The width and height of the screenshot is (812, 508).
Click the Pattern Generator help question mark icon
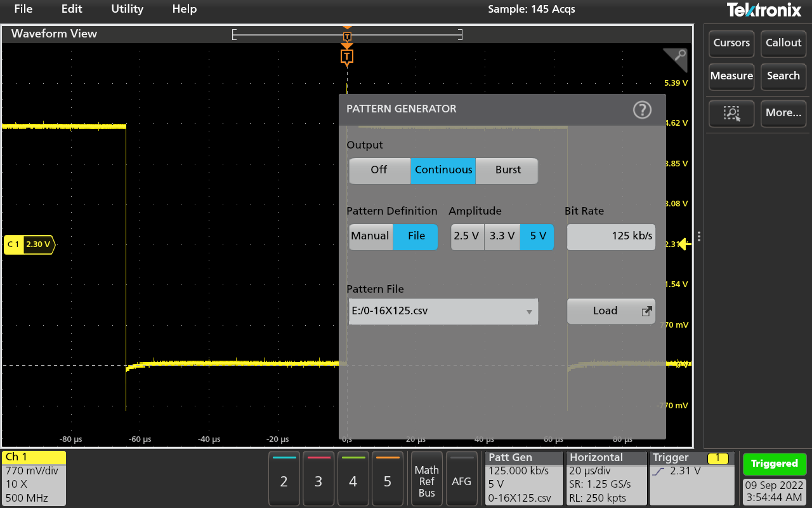(x=641, y=109)
